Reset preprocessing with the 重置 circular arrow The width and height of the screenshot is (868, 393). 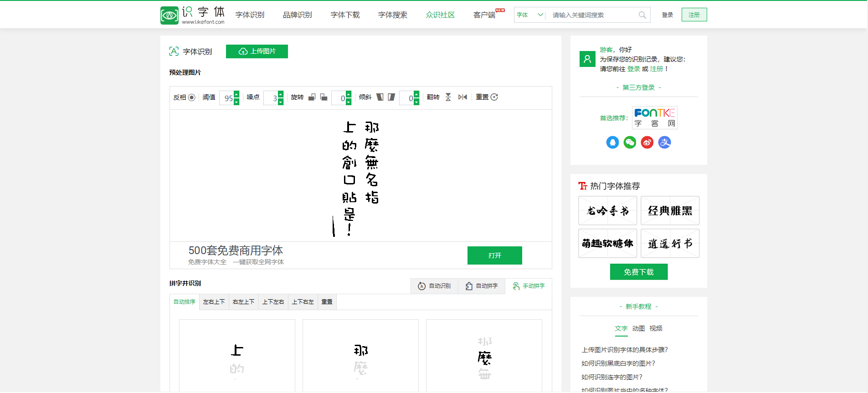click(x=494, y=97)
